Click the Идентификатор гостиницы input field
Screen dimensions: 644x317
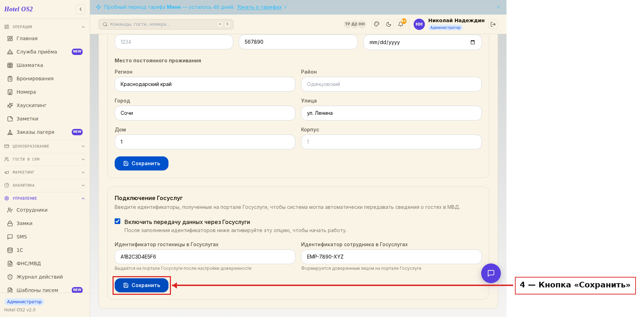pyautogui.click(x=205, y=257)
